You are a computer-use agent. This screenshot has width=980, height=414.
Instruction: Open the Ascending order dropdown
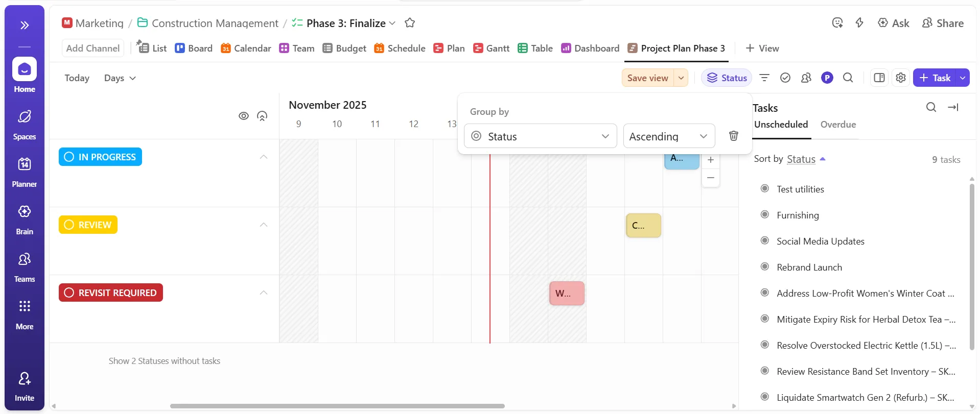669,136
